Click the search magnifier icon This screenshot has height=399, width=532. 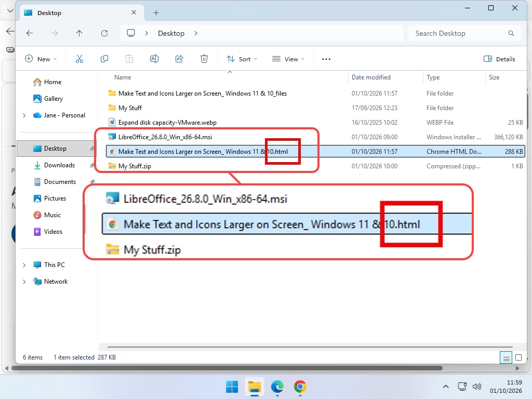click(511, 33)
